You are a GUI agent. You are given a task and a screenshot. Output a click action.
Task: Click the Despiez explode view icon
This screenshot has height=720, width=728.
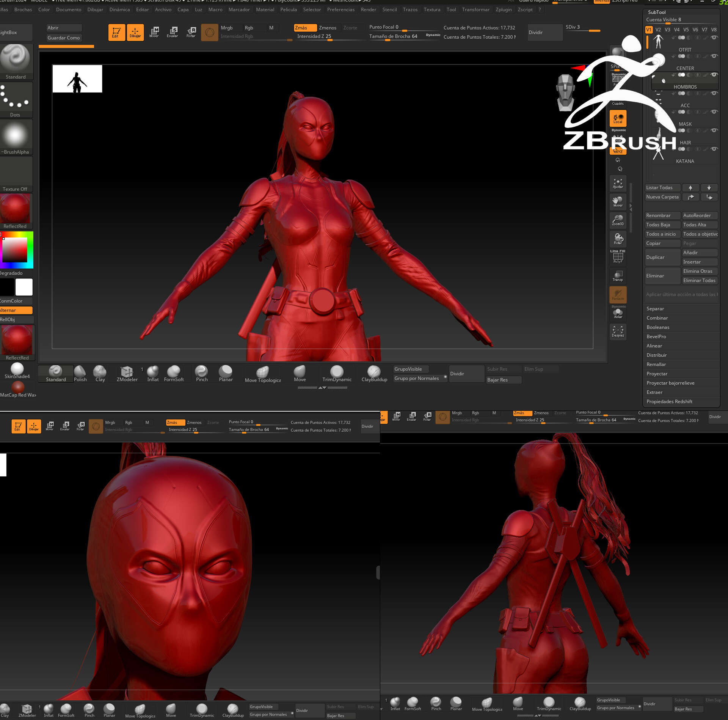point(618,332)
